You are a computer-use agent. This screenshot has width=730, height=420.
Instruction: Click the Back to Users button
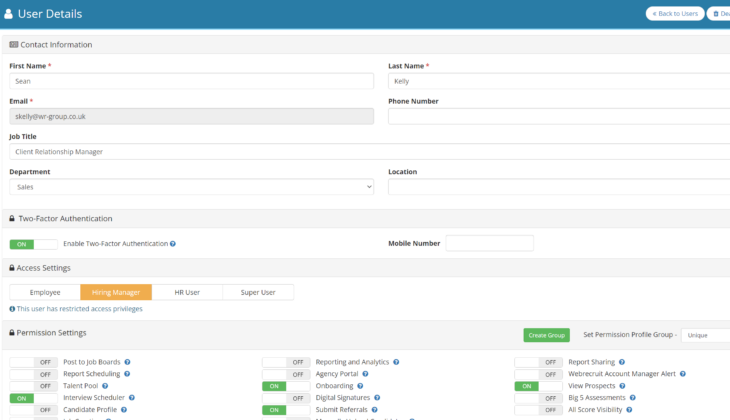click(x=675, y=14)
